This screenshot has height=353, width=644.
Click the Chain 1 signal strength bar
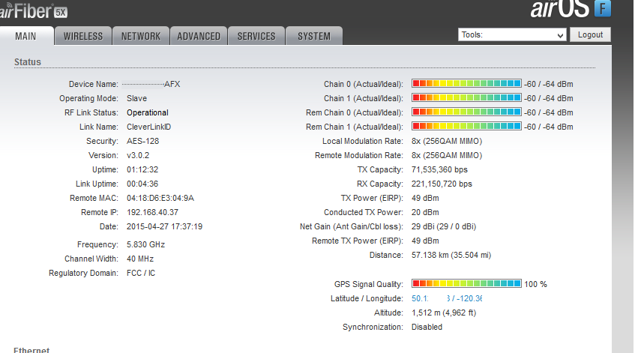[x=466, y=98]
